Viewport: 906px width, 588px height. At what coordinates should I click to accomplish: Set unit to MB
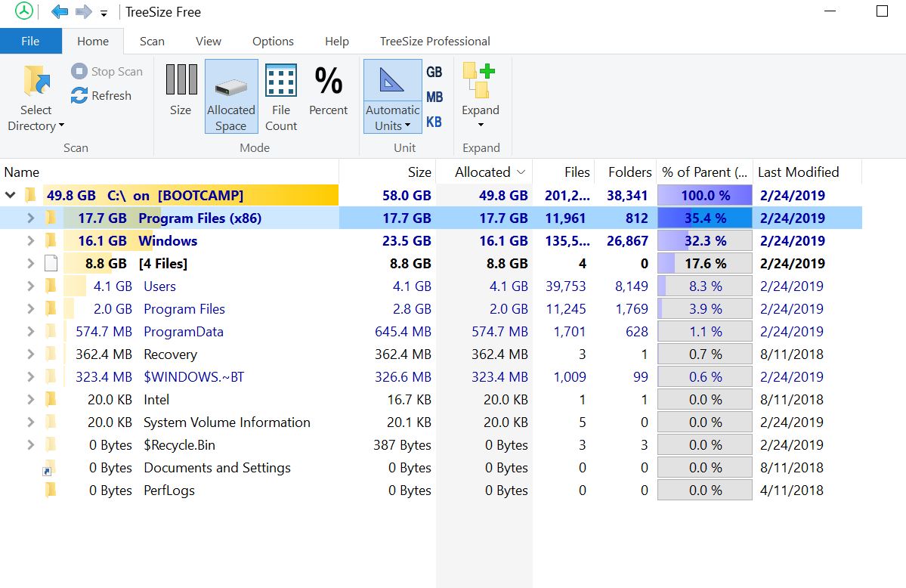434,97
